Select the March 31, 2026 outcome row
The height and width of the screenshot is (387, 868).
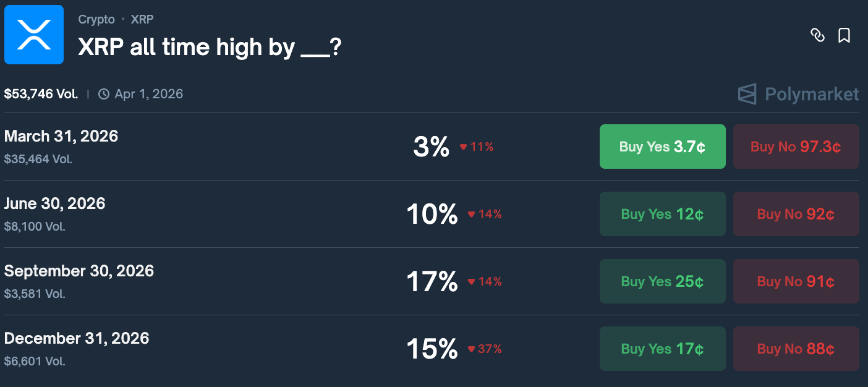tap(61, 136)
